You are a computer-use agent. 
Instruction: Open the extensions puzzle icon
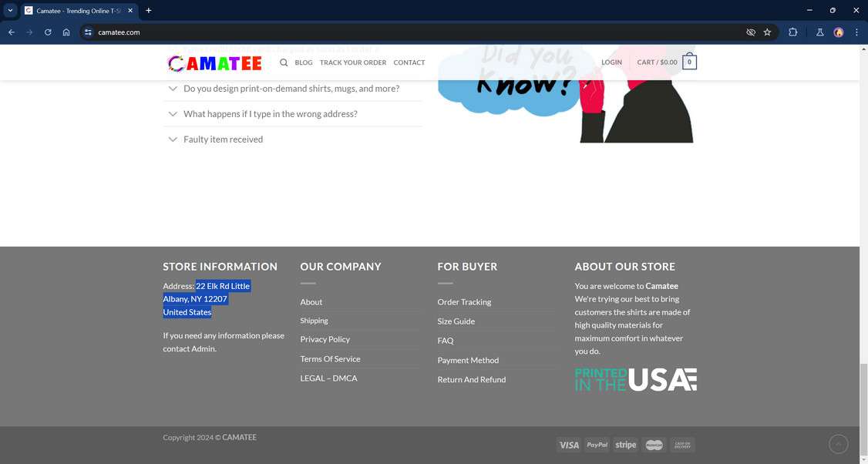click(792, 32)
